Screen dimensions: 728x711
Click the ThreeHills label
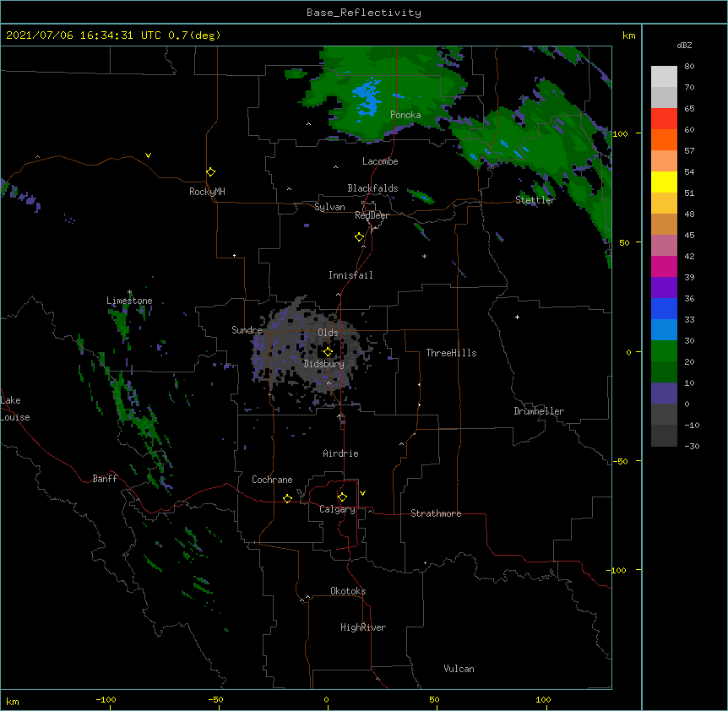[451, 353]
